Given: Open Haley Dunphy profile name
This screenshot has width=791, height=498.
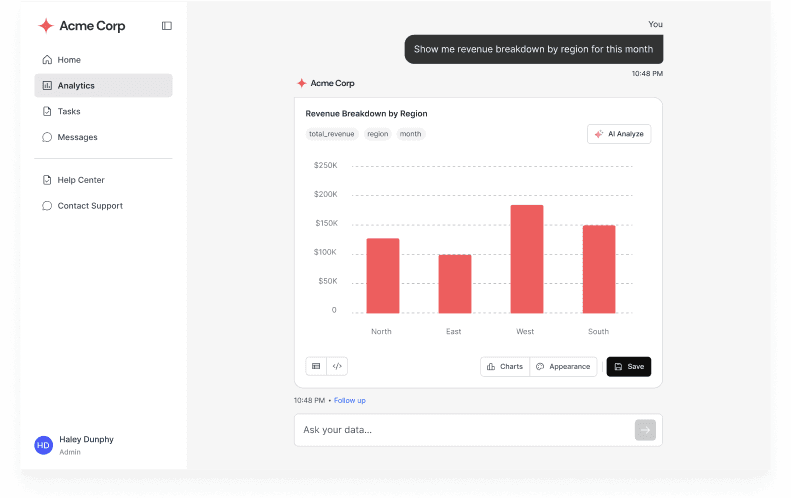Looking at the screenshot, I should (86, 439).
